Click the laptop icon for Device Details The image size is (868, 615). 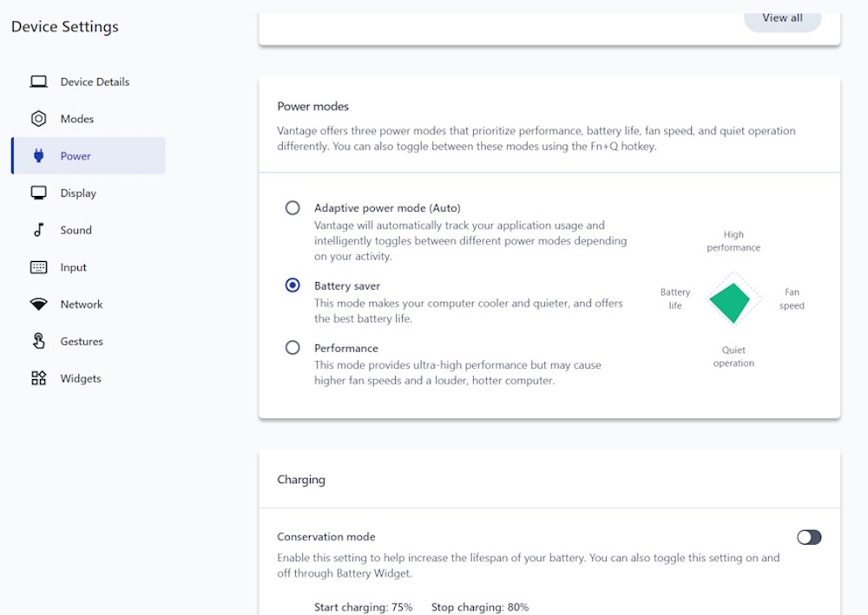[x=38, y=82]
